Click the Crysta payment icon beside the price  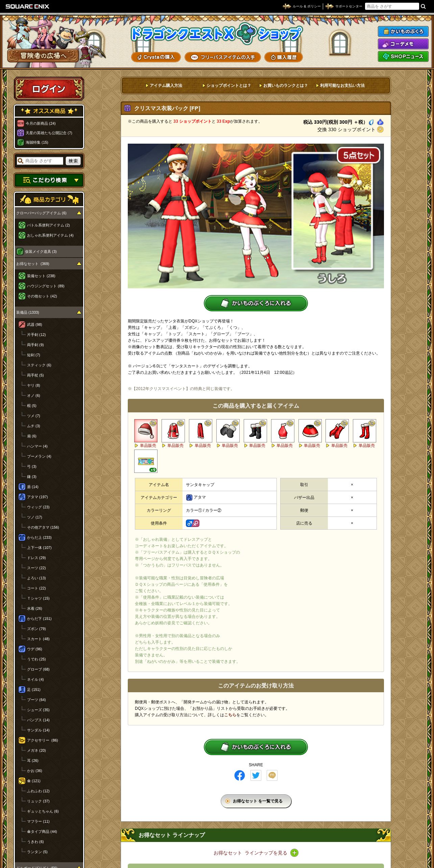(x=371, y=122)
